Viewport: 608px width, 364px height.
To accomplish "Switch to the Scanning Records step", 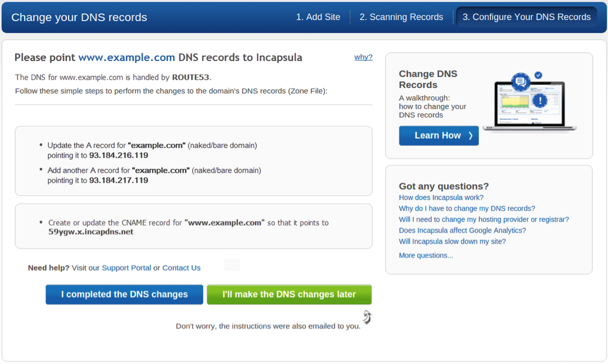I will point(401,17).
